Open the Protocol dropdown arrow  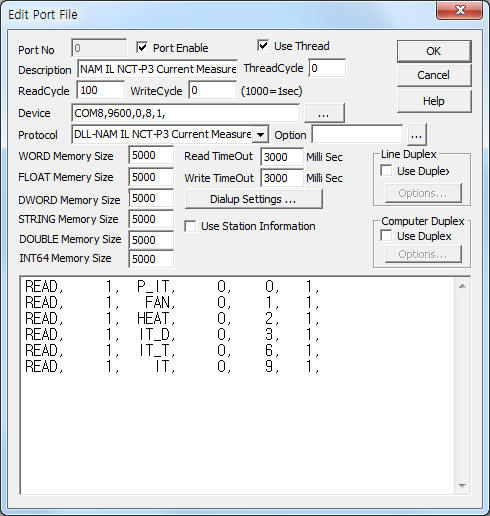pos(260,135)
